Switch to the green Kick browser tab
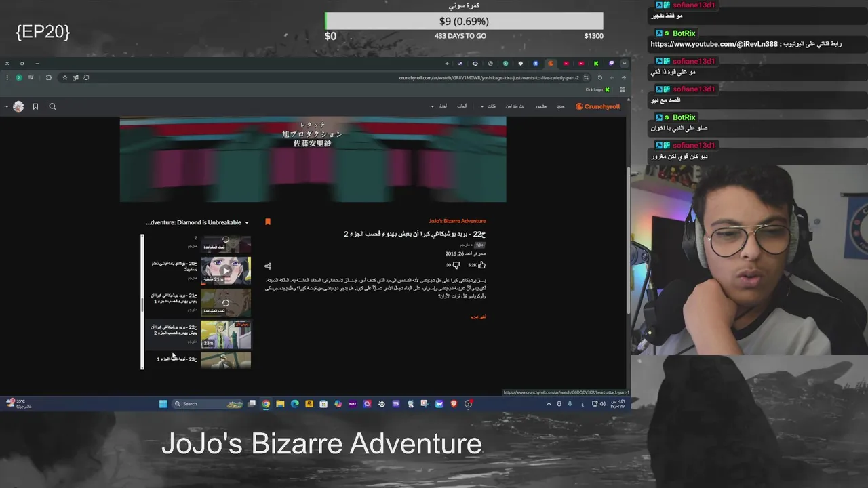Screen dimensions: 868x488 pos(596,64)
